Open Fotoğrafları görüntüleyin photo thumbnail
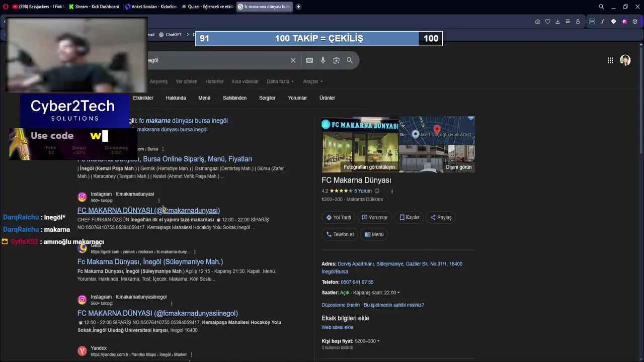The width and height of the screenshot is (644, 362). pos(360,144)
